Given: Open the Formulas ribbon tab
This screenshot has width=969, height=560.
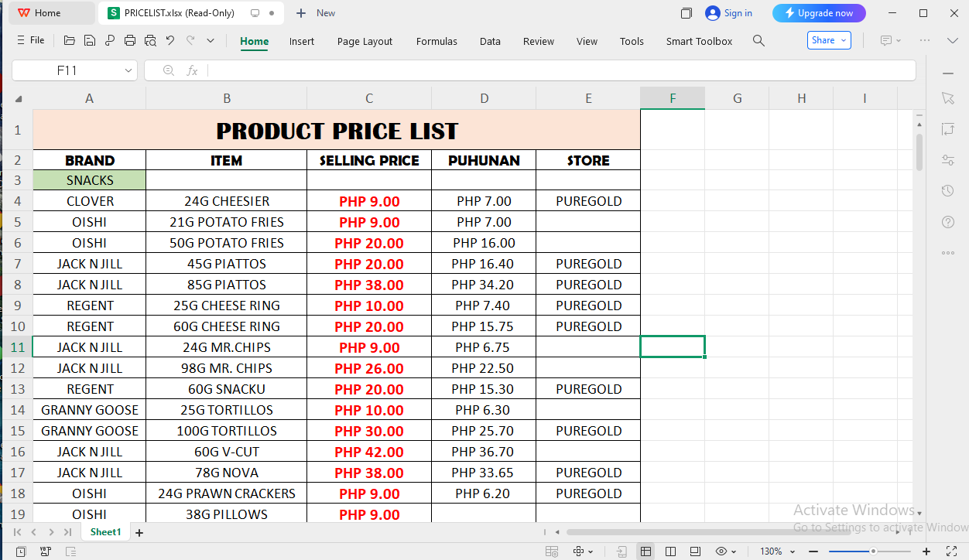Looking at the screenshot, I should [437, 41].
